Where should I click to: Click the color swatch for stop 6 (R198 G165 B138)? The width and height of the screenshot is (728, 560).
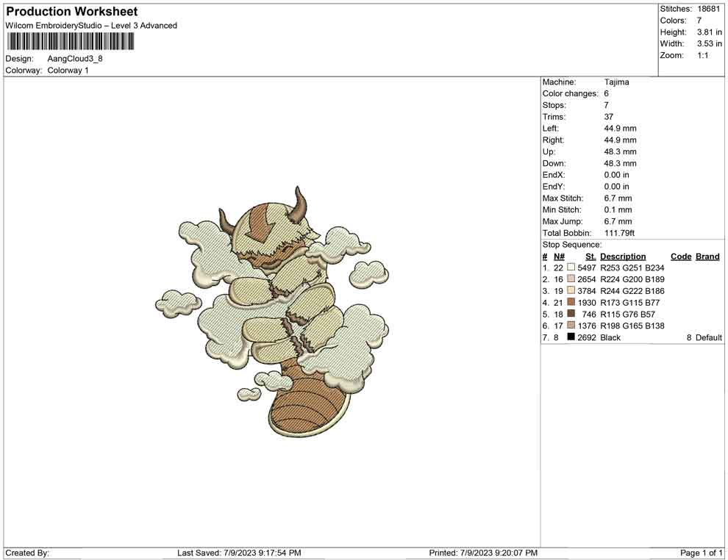[x=571, y=326]
